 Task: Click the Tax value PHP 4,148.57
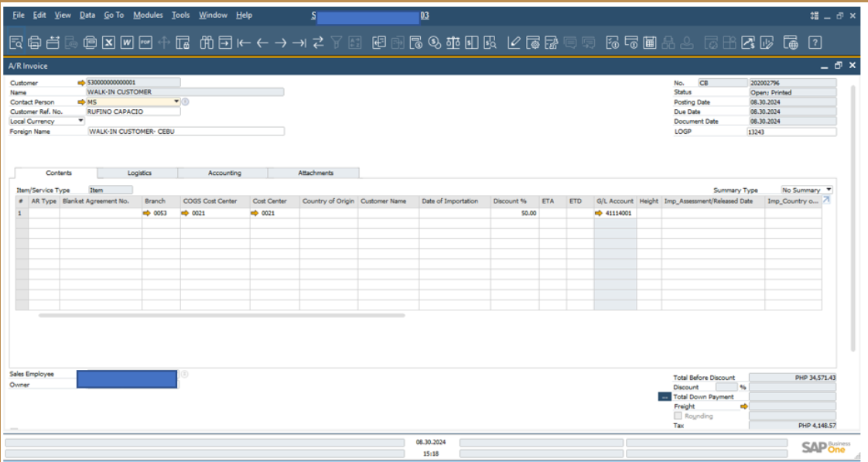[792, 426]
